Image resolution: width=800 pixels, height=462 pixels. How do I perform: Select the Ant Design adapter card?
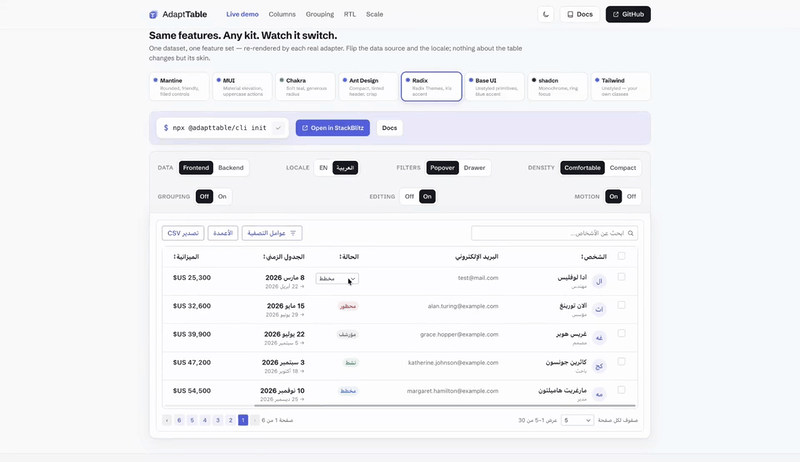(368, 87)
